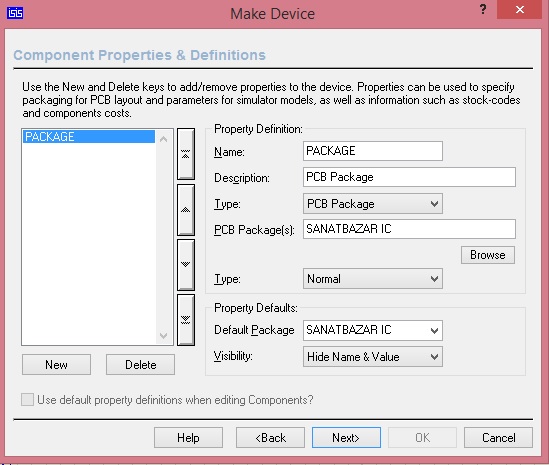Click the Description input field

pyautogui.click(x=409, y=177)
